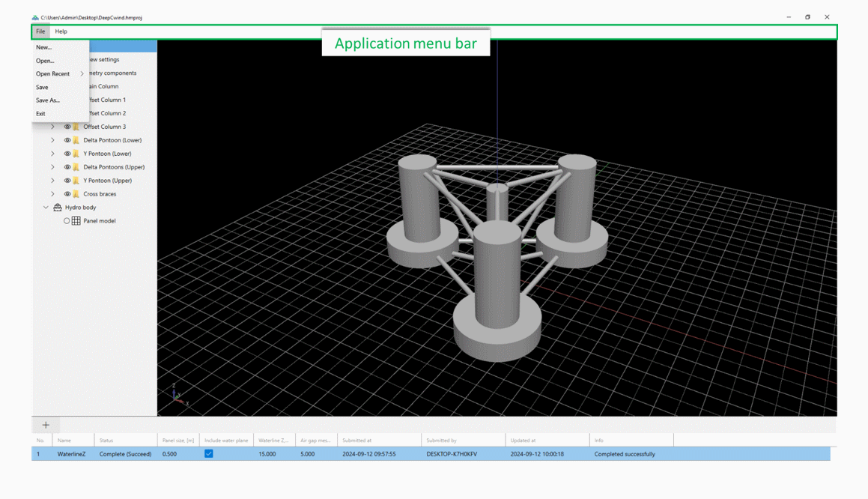Click the Completed successfully info cell
This screenshot has width=868, height=499.
(x=625, y=454)
